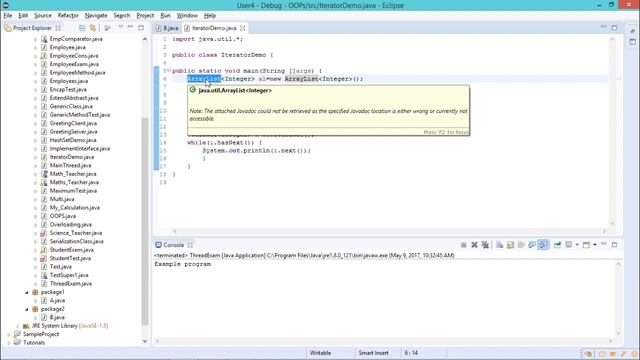Click the 'Writable' status bar entry
This screenshot has height=360, width=640.
point(320,353)
